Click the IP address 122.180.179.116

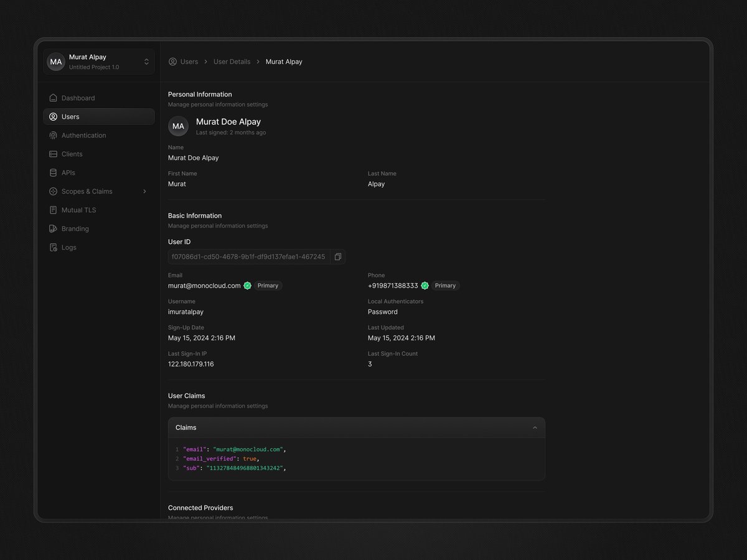[x=190, y=364]
